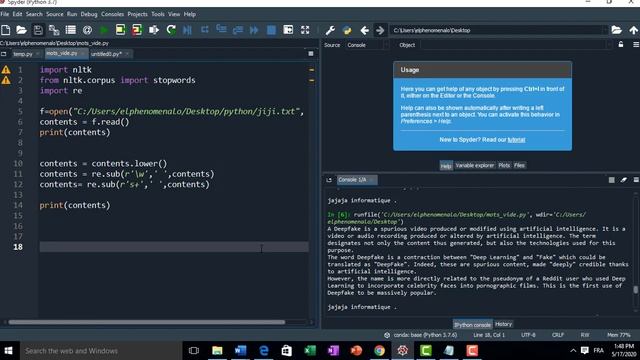Follow the tutorial link in Usage box
Image resolution: width=640 pixels, height=360 pixels.
click(516, 140)
